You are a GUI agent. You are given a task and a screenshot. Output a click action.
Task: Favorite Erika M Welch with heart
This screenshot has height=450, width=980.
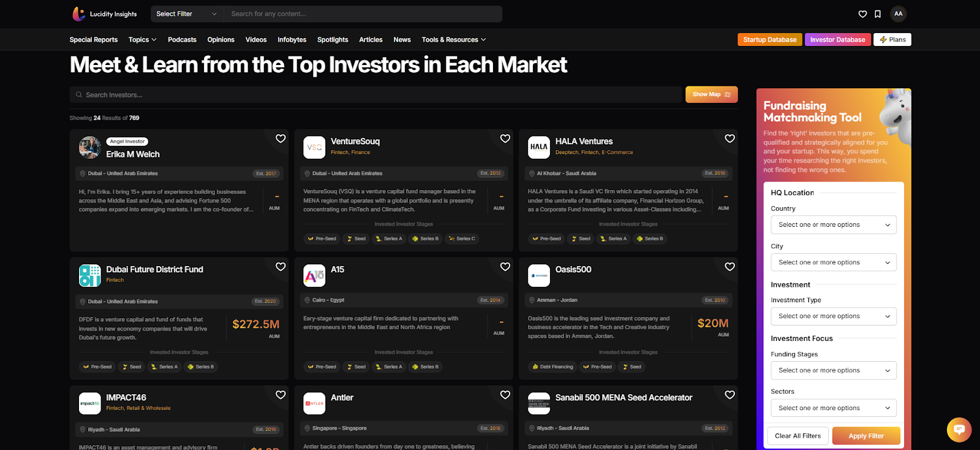pos(281,139)
